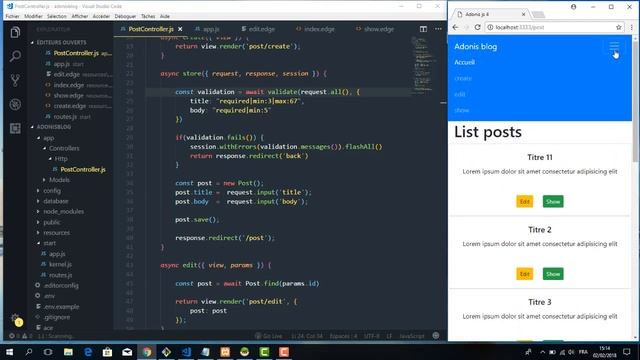Open the Explorer view in activity bar
This screenshot has height=360, width=640.
tap(15, 32)
